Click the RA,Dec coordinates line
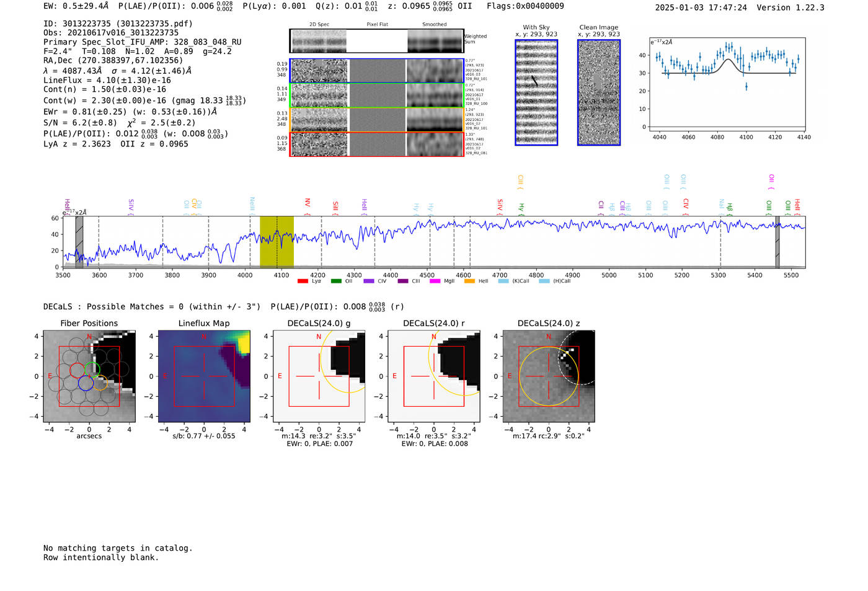Screen dimensions: 868x591 113,61
